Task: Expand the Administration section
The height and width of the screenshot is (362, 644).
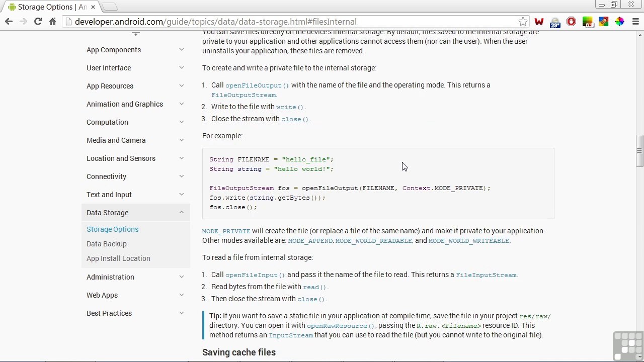Action: pos(182,277)
